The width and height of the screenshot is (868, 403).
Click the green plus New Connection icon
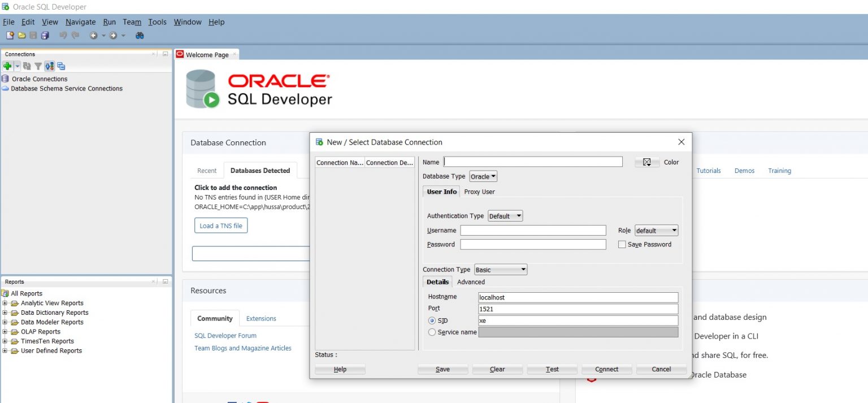click(x=7, y=66)
